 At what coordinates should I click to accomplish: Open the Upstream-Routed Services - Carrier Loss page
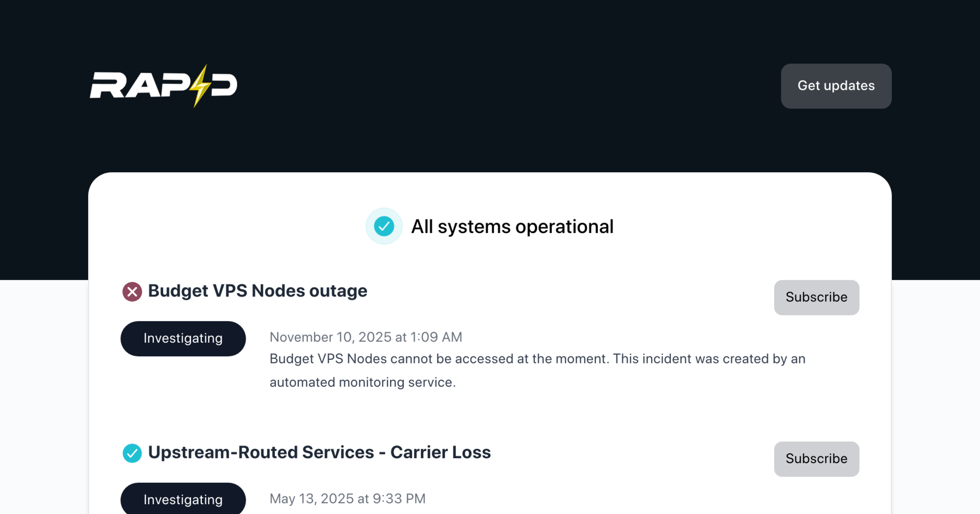coord(319,452)
